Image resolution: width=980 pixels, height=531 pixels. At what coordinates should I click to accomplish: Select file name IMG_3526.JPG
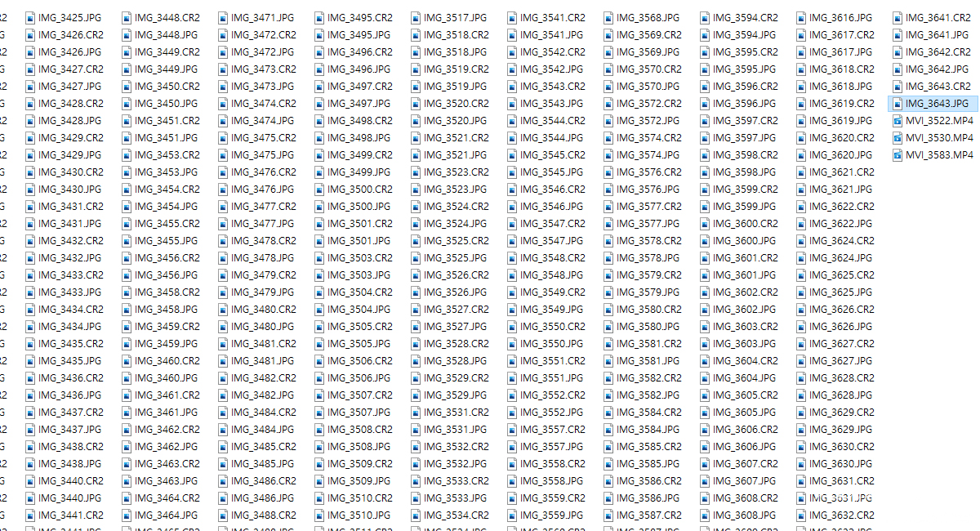[x=456, y=292]
